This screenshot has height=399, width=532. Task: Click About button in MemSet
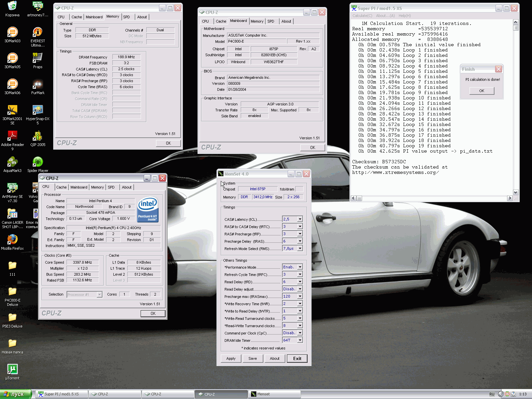[x=275, y=358]
